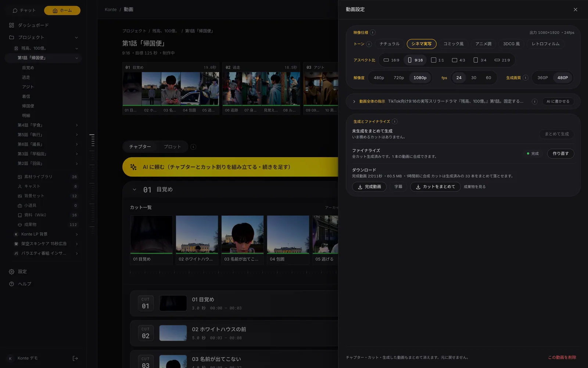The image size is (588, 368).
Task: Expand the 第4話「学食」 episode
Action: pos(76,125)
